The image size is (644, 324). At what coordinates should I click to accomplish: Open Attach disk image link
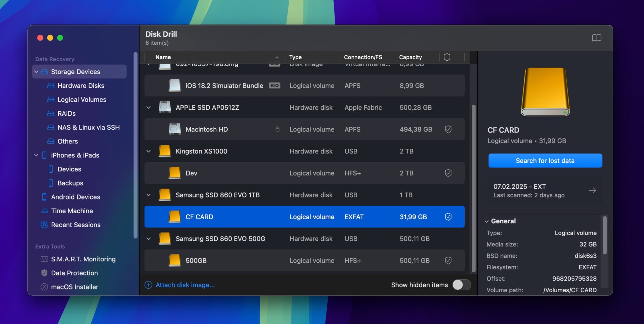point(185,285)
